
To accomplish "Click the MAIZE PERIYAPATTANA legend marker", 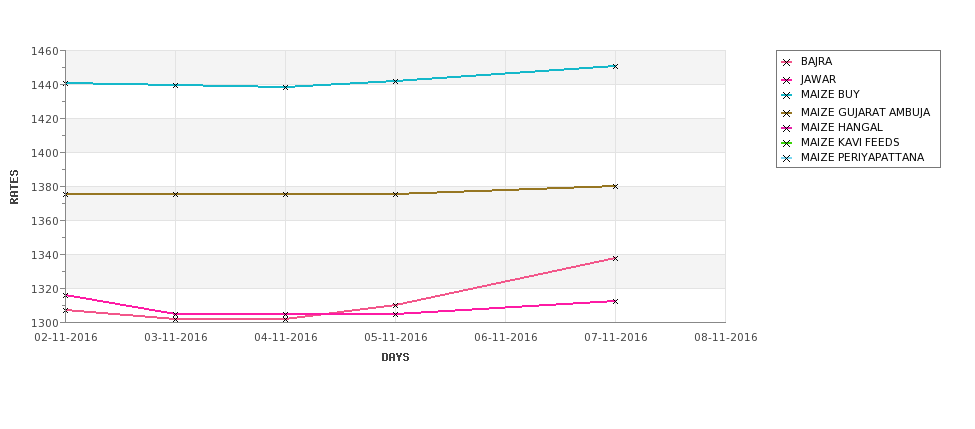I will click(787, 158).
